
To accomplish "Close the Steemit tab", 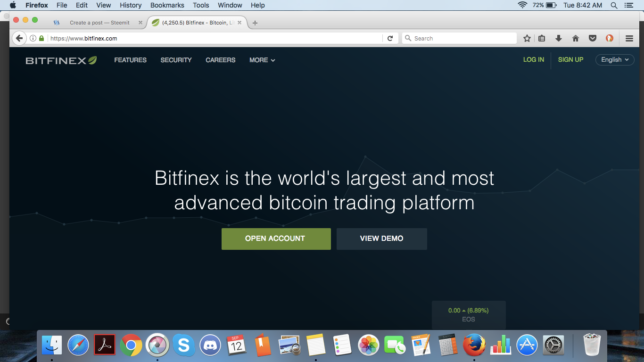I will pos(140,23).
